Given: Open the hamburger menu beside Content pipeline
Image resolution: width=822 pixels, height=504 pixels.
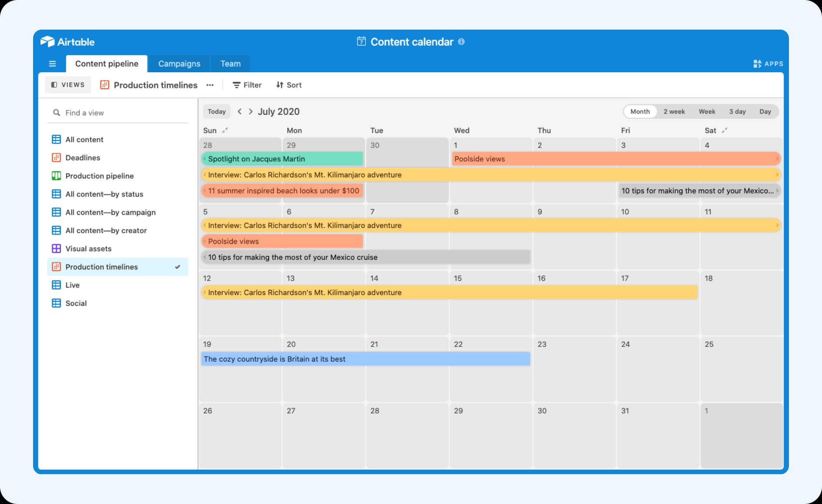Looking at the screenshot, I should click(52, 64).
